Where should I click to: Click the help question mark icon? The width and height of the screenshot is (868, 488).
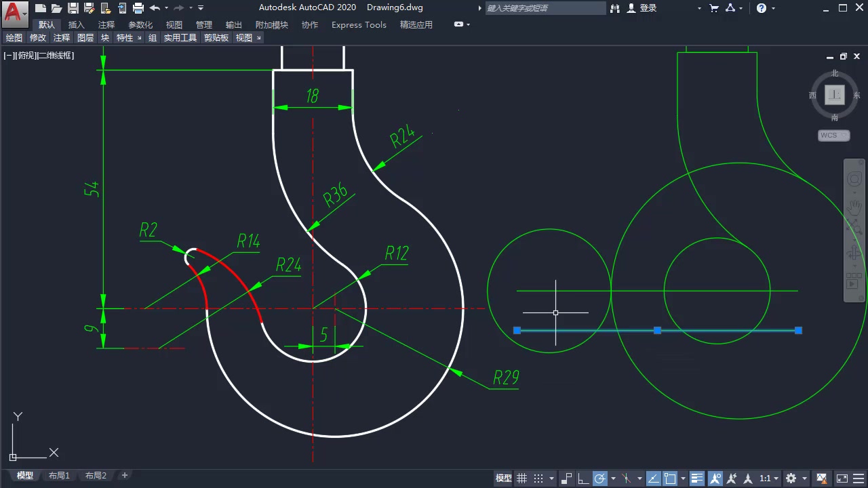click(762, 8)
